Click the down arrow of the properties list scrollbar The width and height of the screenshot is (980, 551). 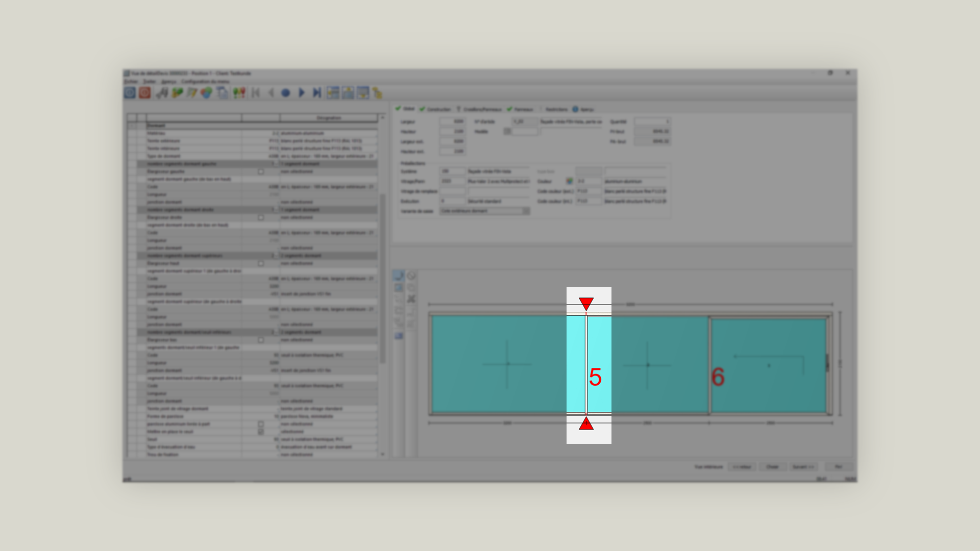382,454
